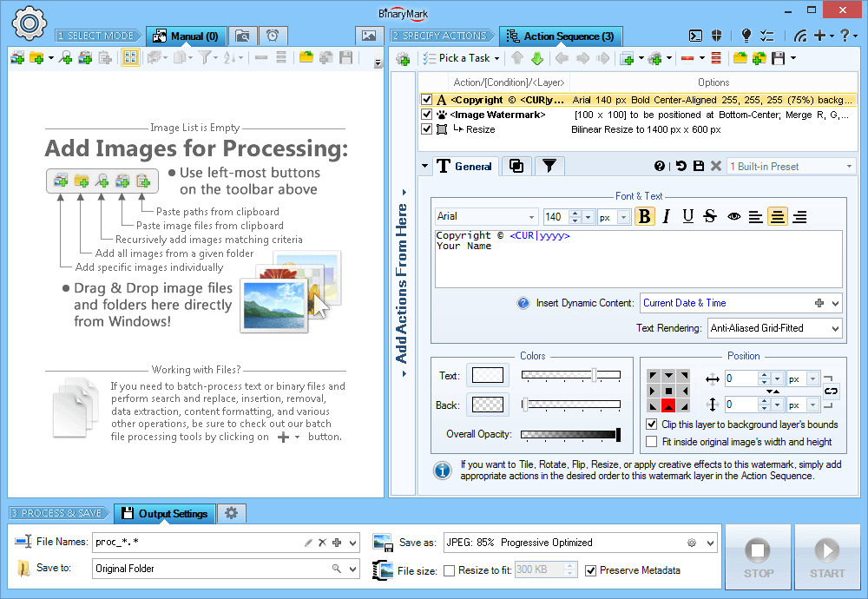Click the Text opacity slider

click(x=571, y=375)
